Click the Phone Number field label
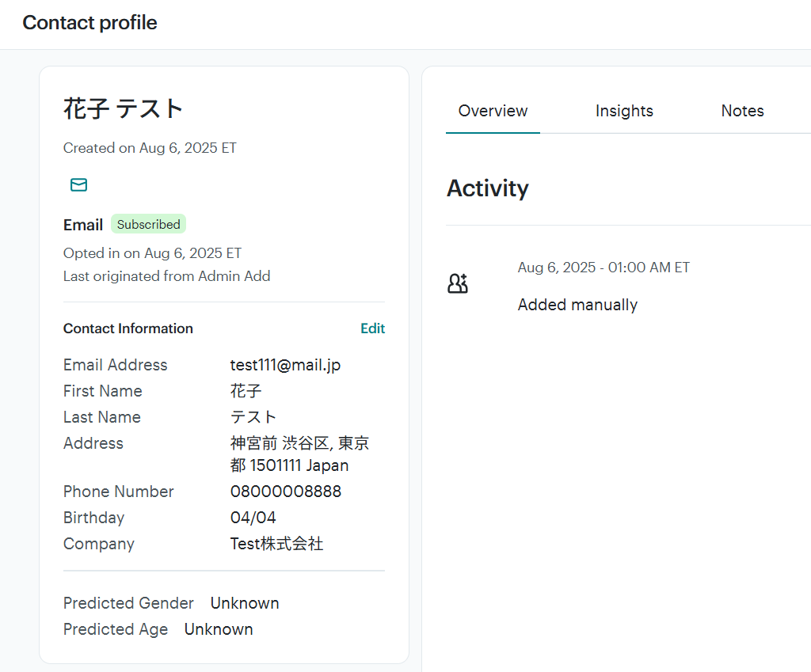811x672 pixels. click(119, 491)
